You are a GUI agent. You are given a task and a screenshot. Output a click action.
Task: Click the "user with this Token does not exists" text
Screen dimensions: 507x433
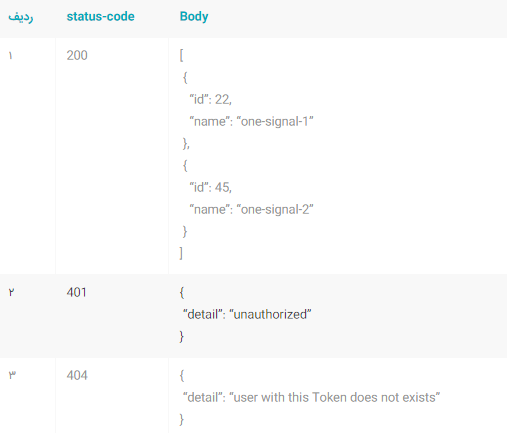[335, 397]
